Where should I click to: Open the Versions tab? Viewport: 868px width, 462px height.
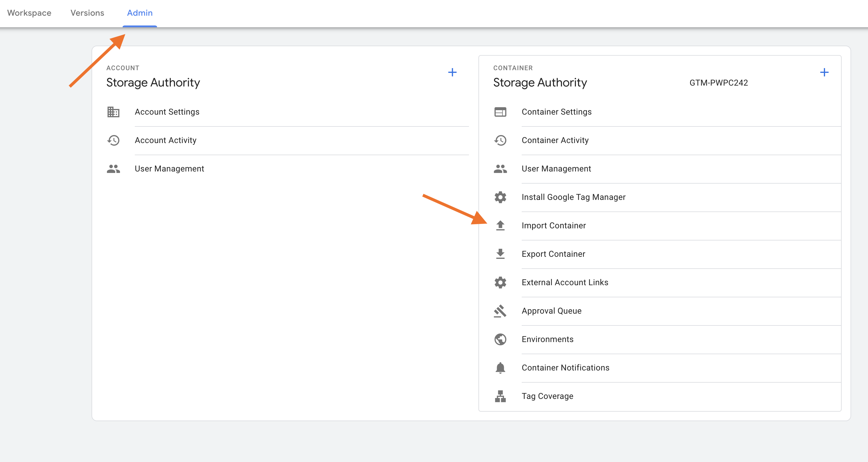[x=87, y=13]
